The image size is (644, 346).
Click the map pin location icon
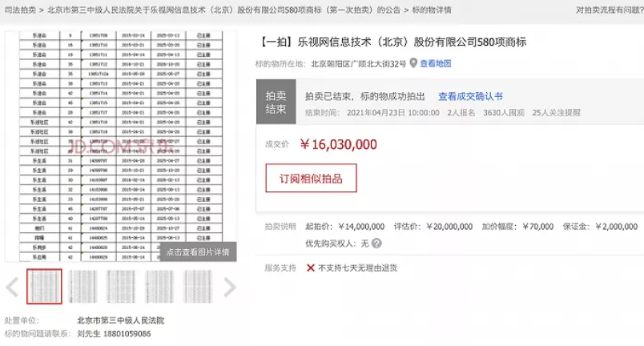coord(413,63)
